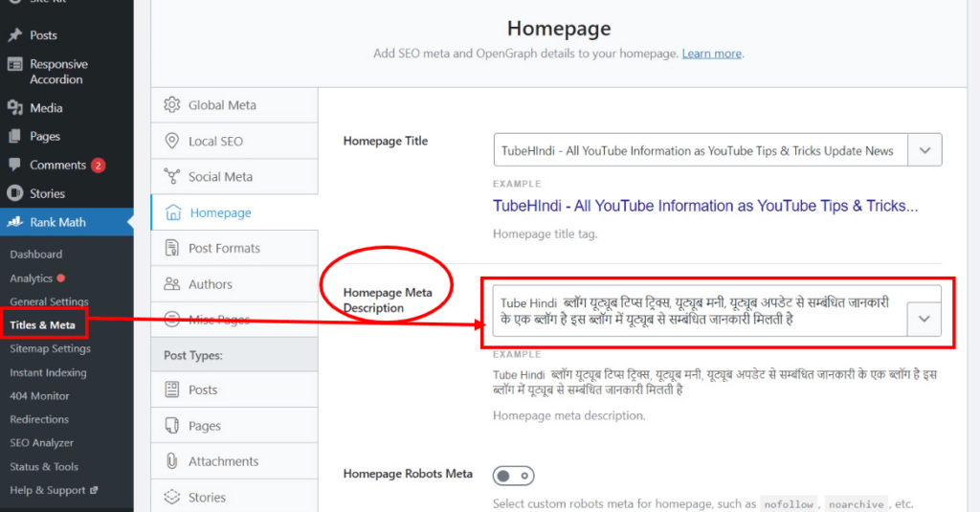The height and width of the screenshot is (512, 980).
Task: Open the Authors tab
Action: (x=234, y=284)
